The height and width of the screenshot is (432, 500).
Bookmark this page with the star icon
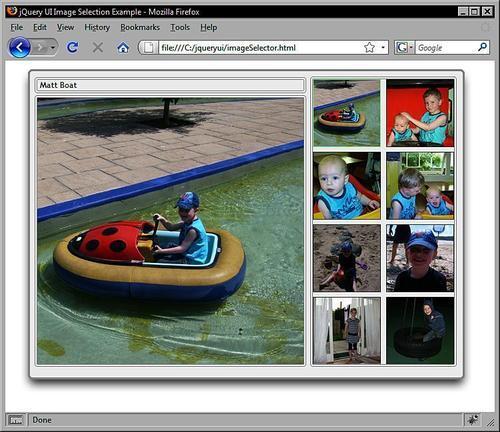coord(369,48)
